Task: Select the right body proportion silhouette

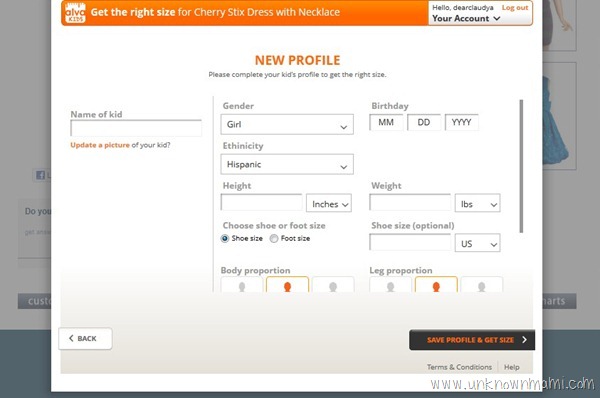Action: click(x=333, y=285)
